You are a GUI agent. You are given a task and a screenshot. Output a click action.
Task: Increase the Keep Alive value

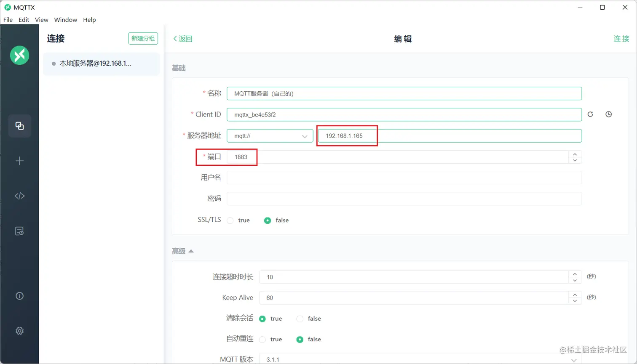point(575,295)
